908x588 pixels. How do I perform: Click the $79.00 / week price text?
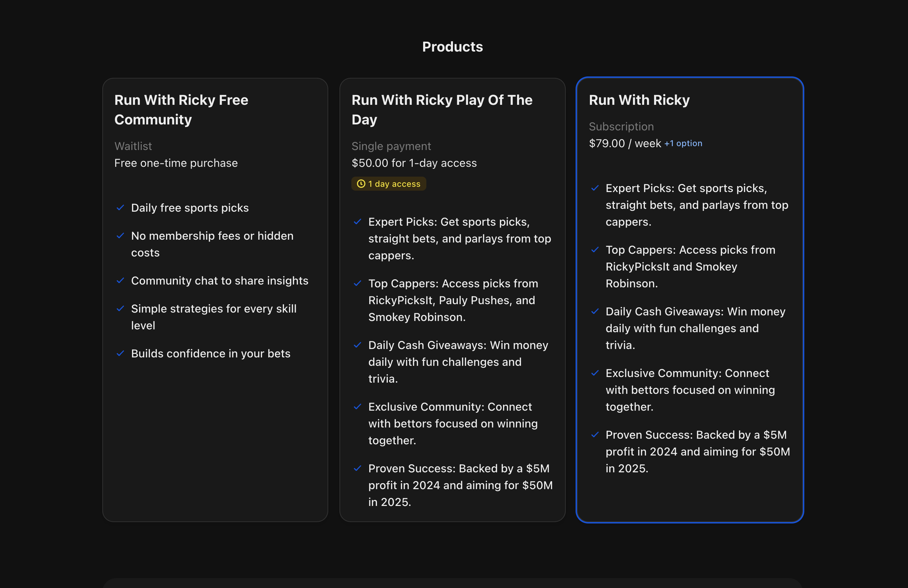click(625, 143)
